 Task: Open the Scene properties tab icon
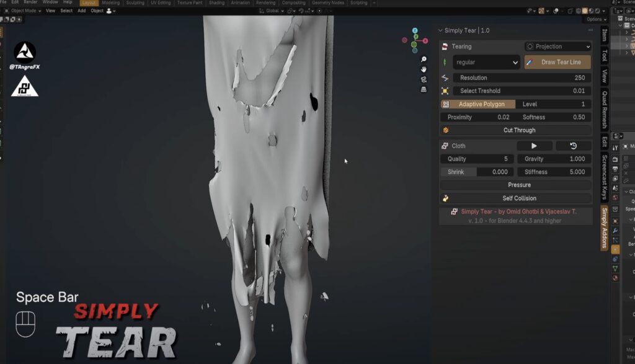615,189
